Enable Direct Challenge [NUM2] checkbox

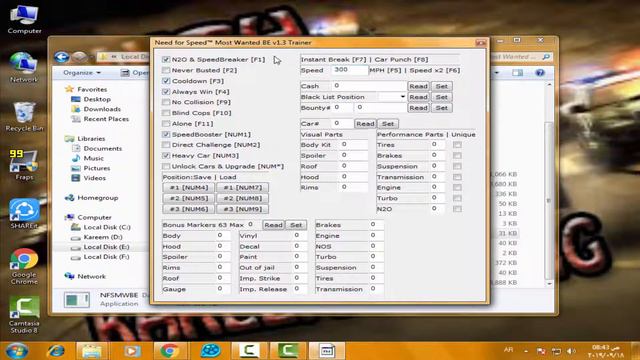pos(166,145)
